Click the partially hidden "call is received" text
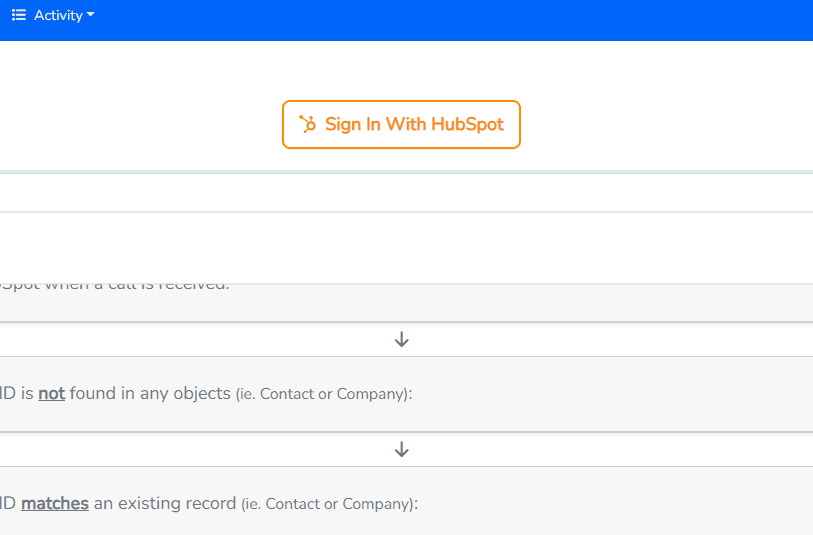813x535 pixels. point(169,286)
